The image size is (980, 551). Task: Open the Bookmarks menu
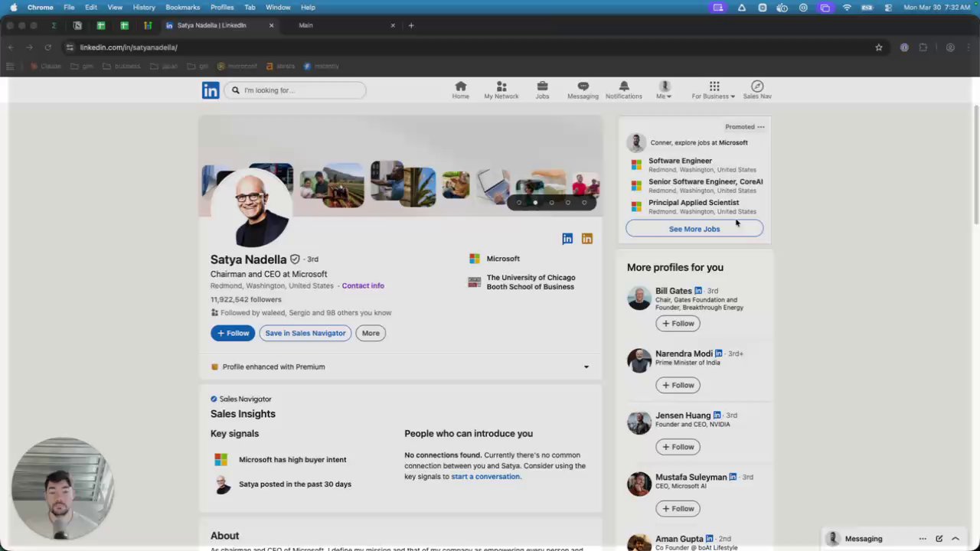click(183, 7)
